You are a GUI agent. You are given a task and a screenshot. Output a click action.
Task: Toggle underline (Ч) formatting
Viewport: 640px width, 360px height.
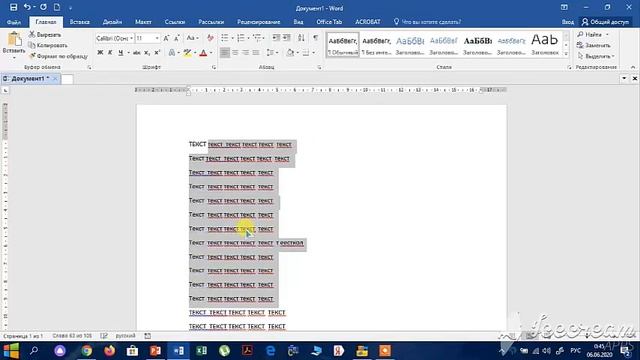(x=120, y=53)
